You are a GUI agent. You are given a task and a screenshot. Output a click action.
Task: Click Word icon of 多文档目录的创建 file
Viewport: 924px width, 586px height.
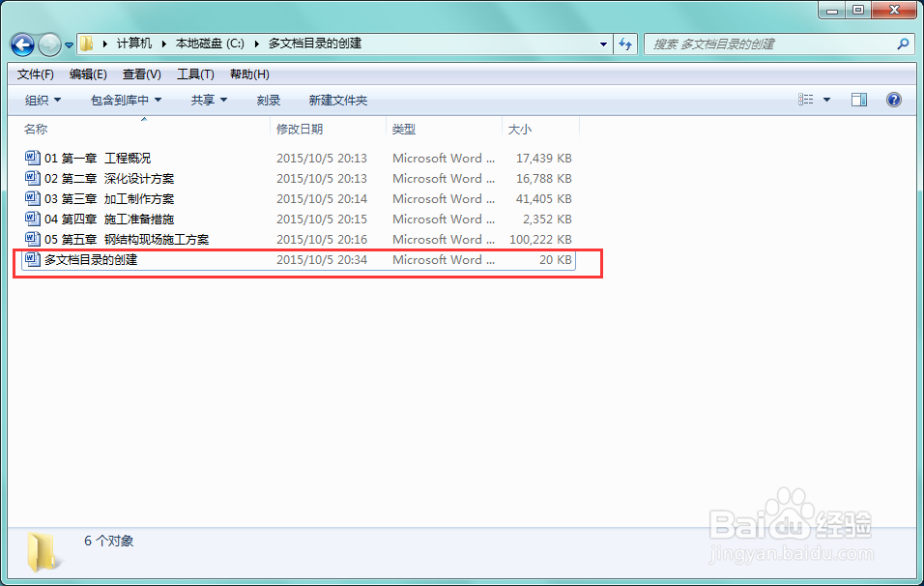[33, 259]
